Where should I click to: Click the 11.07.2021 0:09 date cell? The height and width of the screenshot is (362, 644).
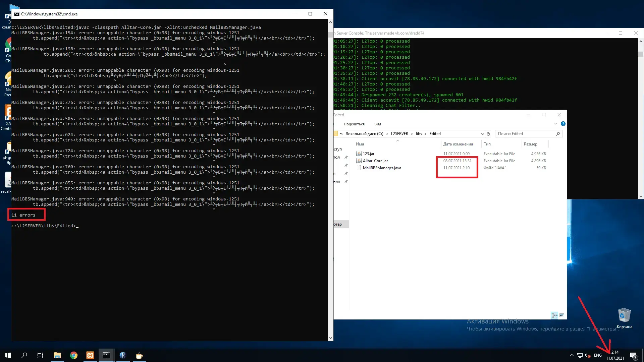[x=457, y=154]
